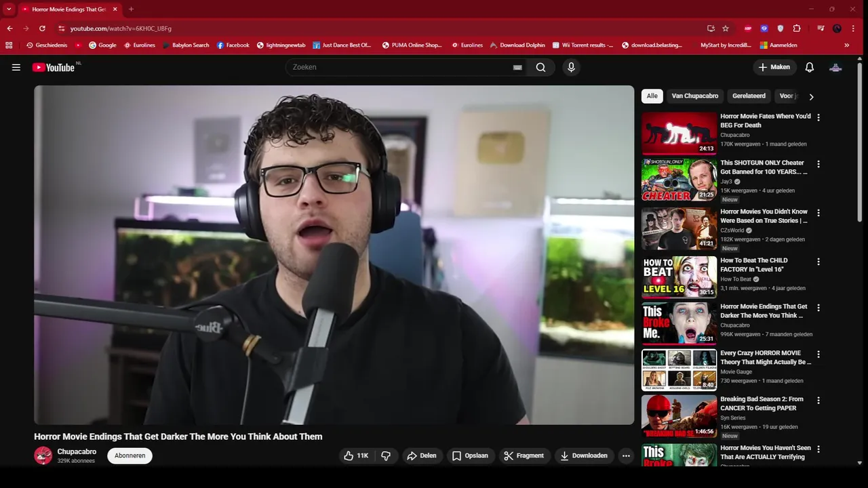Image resolution: width=868 pixels, height=488 pixels.
Task: Open the Just Dance Best Of bookmark
Action: [342, 45]
